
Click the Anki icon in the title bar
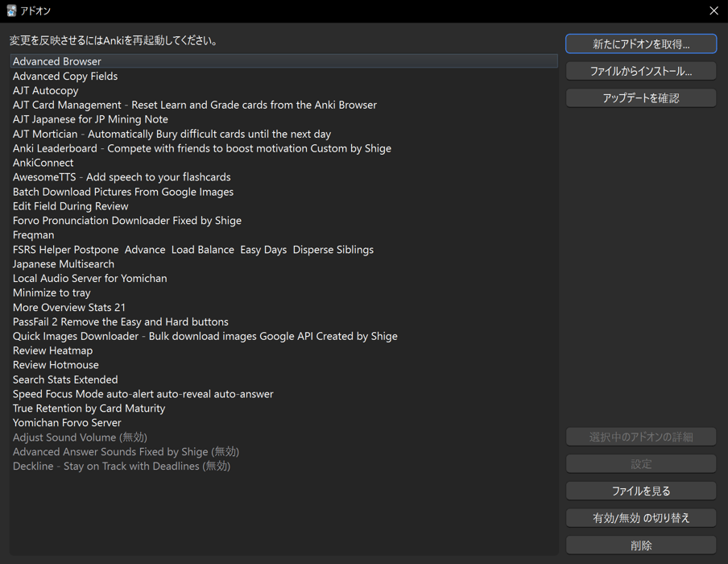(x=12, y=11)
